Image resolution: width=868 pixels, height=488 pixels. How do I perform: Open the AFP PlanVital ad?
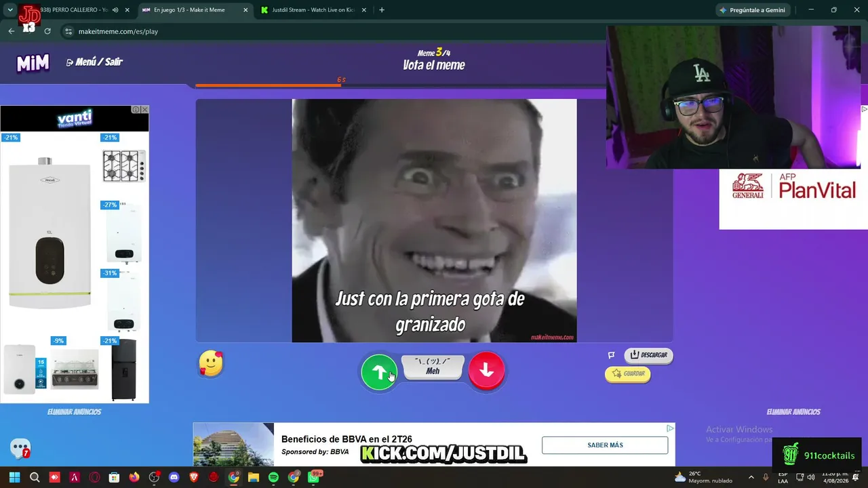coord(793,199)
